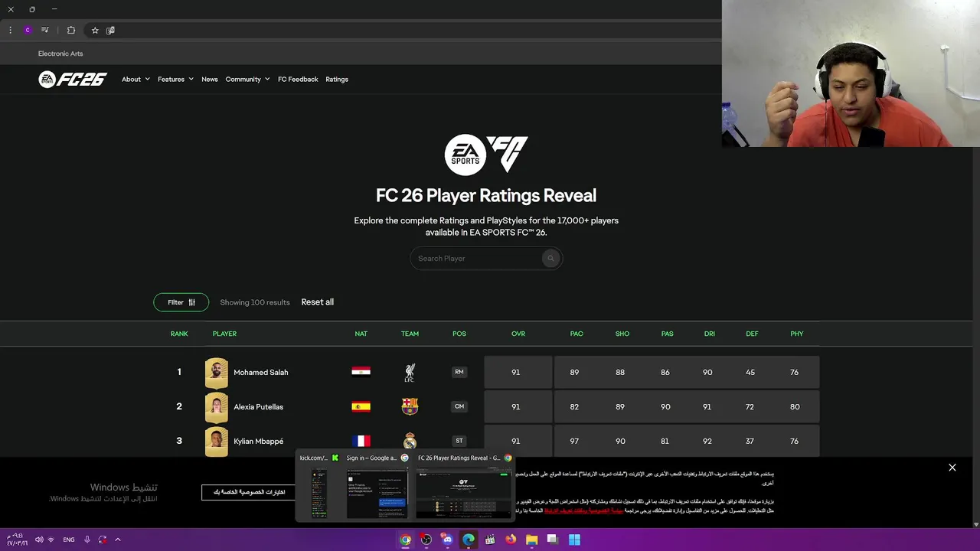Screen dimensions: 980x551
Task: Click the Search Player input field
Action: pyautogui.click(x=486, y=259)
